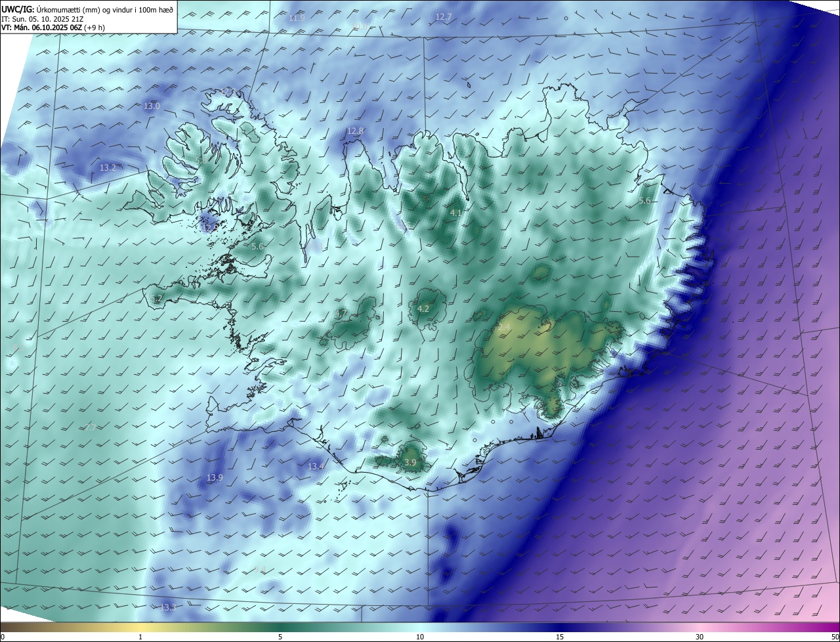
Task: Click the 13.2 value over the sea
Action: 108,167
